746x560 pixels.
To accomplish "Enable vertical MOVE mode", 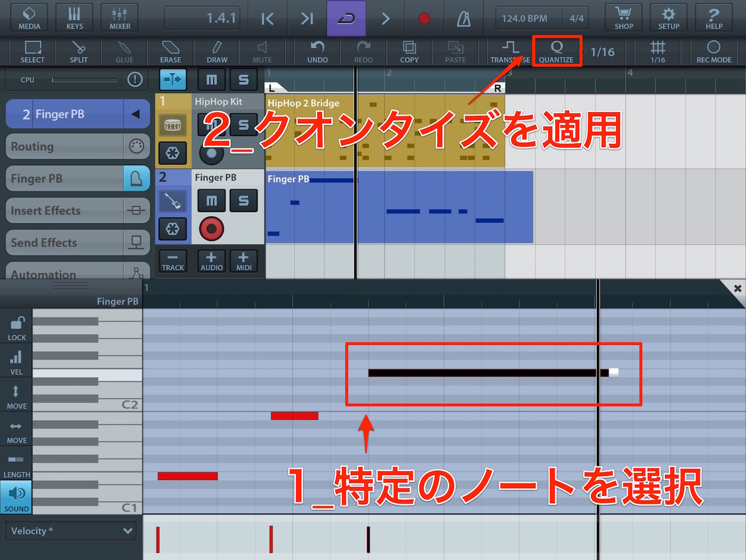I will (16, 397).
